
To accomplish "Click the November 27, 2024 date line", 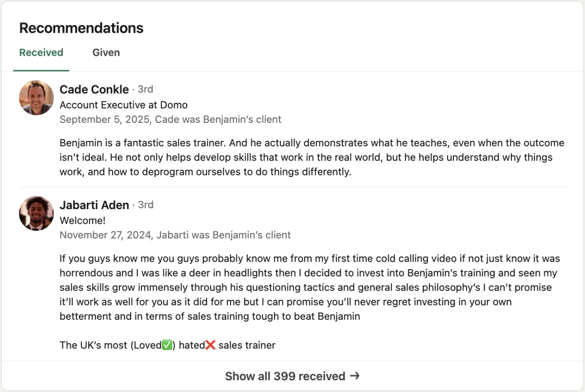I will click(175, 235).
